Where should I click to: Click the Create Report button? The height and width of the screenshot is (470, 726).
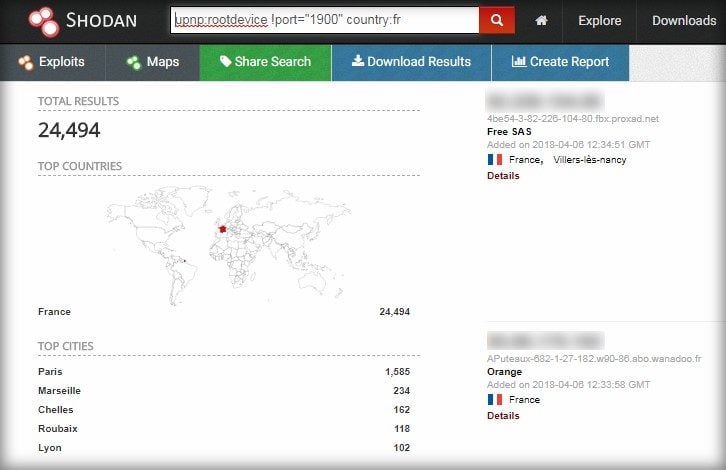[x=560, y=62]
